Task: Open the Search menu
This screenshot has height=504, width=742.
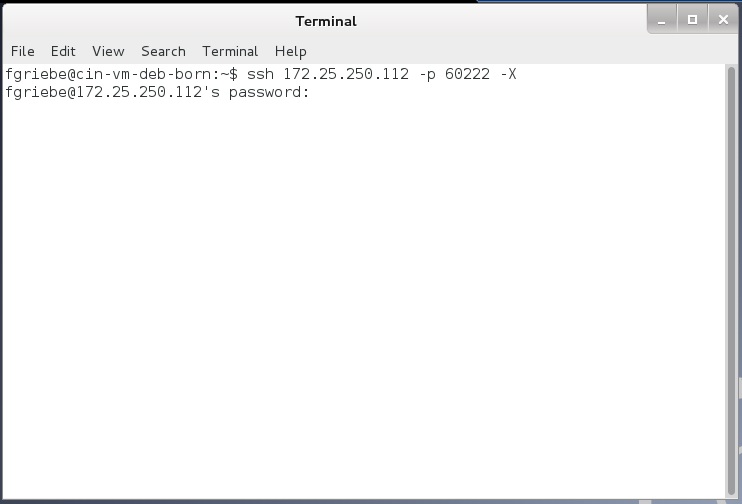Action: click(163, 51)
